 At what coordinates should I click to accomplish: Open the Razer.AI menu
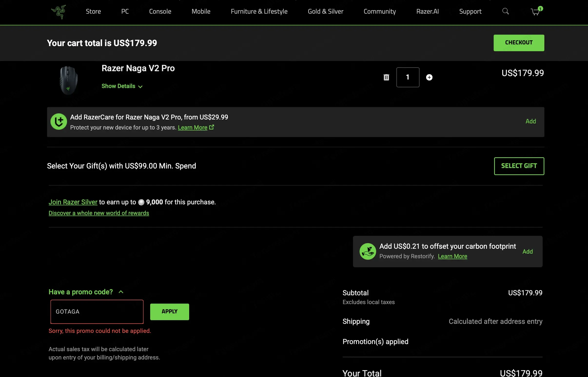pyautogui.click(x=428, y=11)
